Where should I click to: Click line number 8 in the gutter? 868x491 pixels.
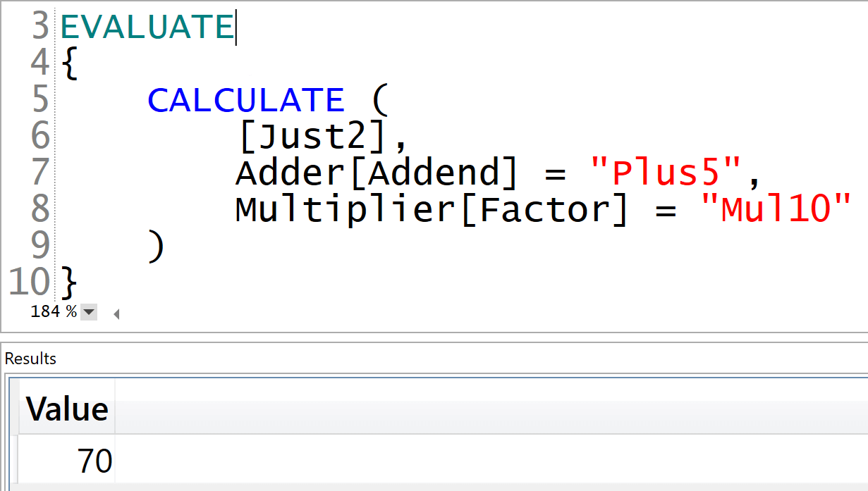click(41, 209)
